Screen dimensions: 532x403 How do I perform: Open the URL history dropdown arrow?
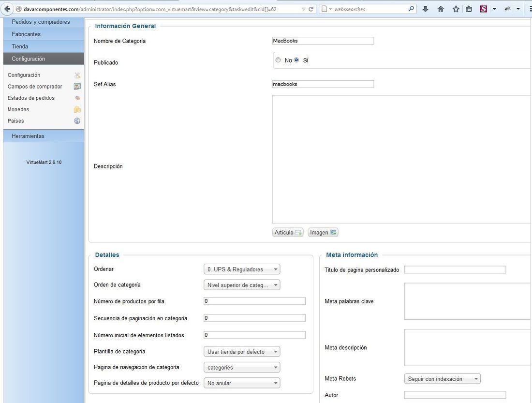coord(304,9)
